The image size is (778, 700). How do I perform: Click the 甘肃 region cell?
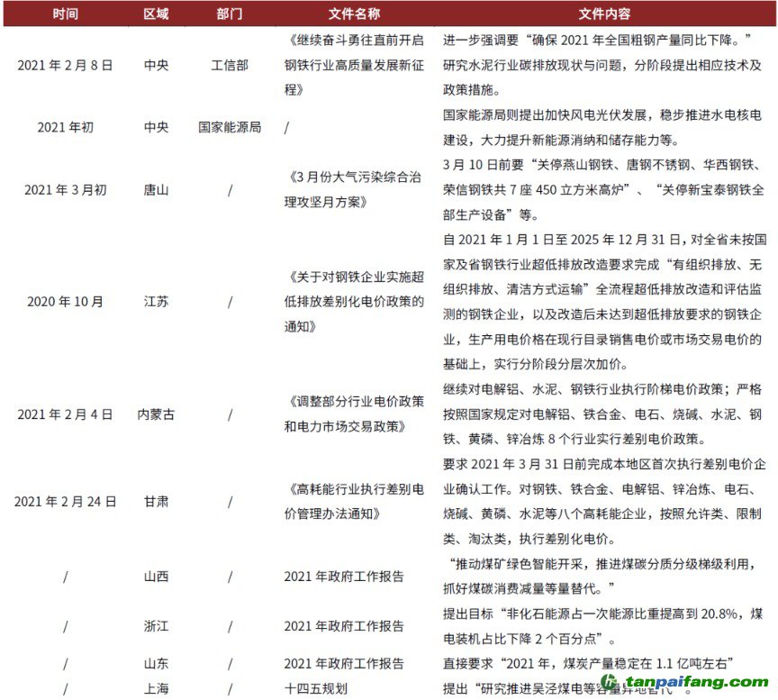[x=156, y=501]
